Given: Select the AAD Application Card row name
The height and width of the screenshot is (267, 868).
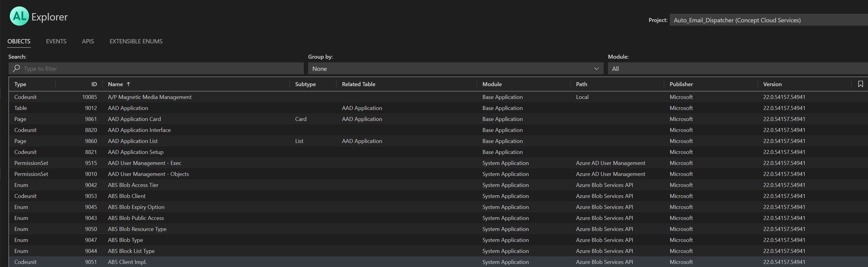Looking at the screenshot, I should click(x=134, y=119).
